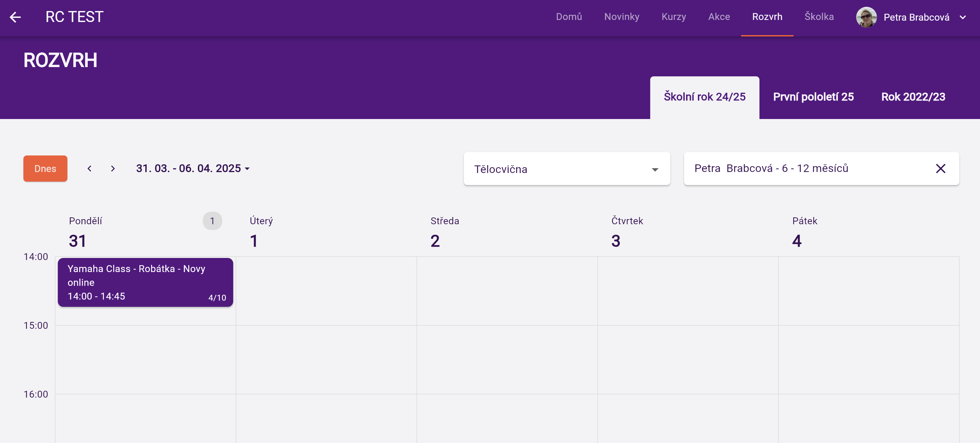
Task: Clear the Petra Brabcová filter
Action: [x=940, y=169]
